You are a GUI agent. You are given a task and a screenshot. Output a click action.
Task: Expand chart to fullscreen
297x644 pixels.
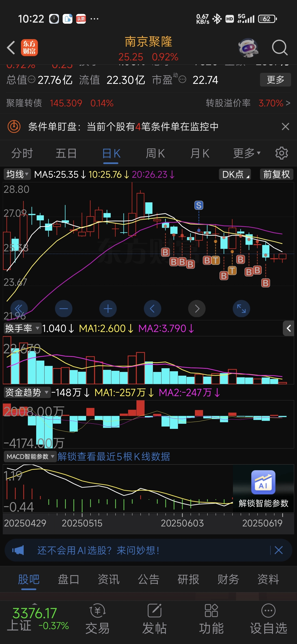(x=241, y=309)
